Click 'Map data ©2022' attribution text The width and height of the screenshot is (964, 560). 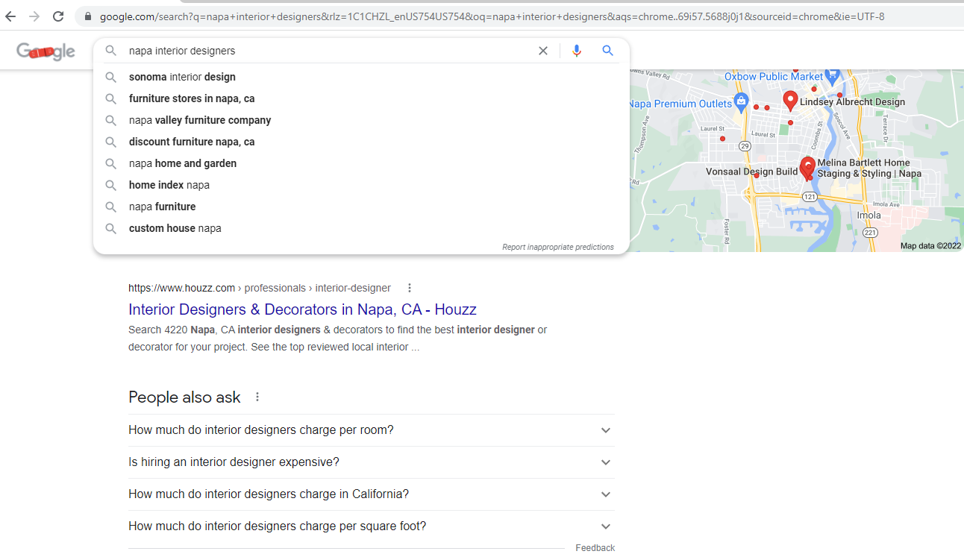(x=930, y=246)
